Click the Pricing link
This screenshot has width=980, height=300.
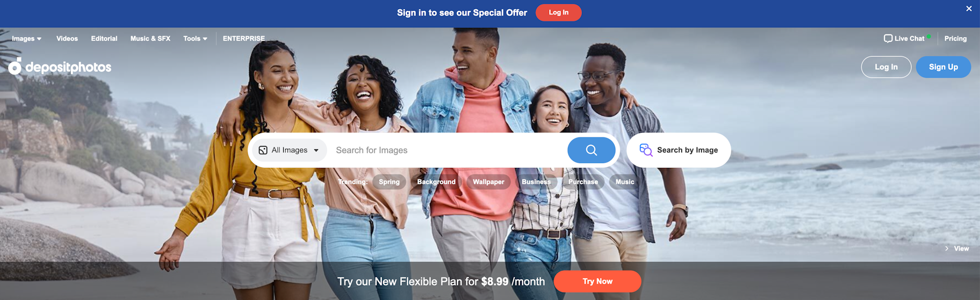click(955, 39)
